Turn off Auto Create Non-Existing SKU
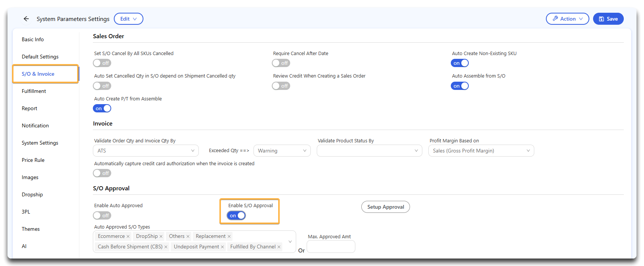This screenshot has height=266, width=644. tap(460, 63)
